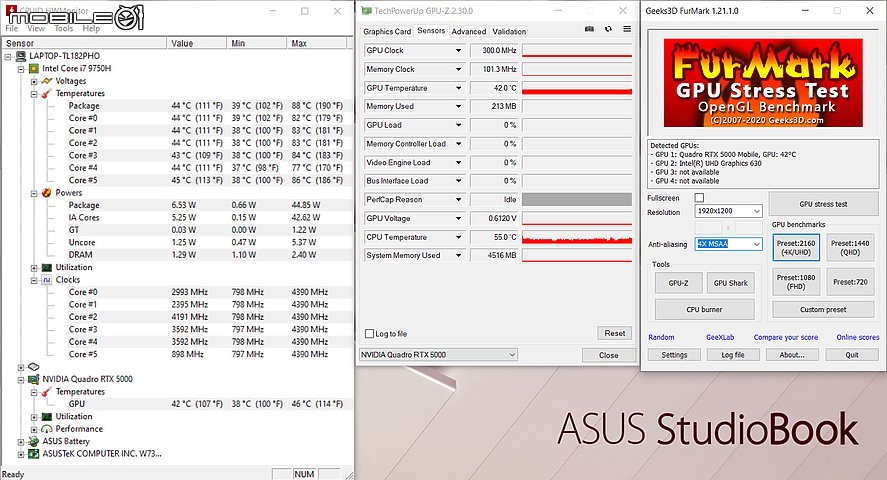Open the NVIDIA Quadro RTX 5000 GPU selector
887x480 pixels.
(x=438, y=354)
